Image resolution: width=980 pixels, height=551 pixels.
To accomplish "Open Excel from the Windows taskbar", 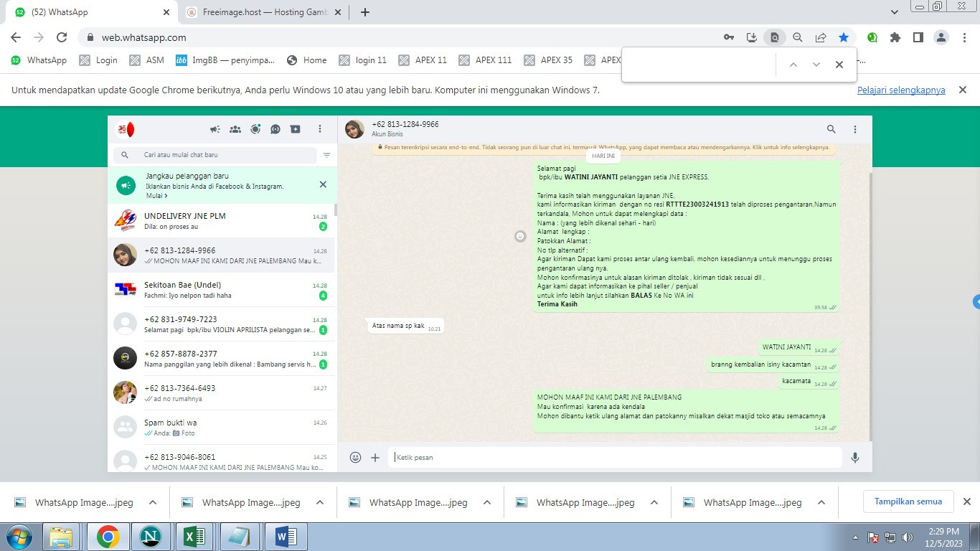I will pyautogui.click(x=196, y=537).
